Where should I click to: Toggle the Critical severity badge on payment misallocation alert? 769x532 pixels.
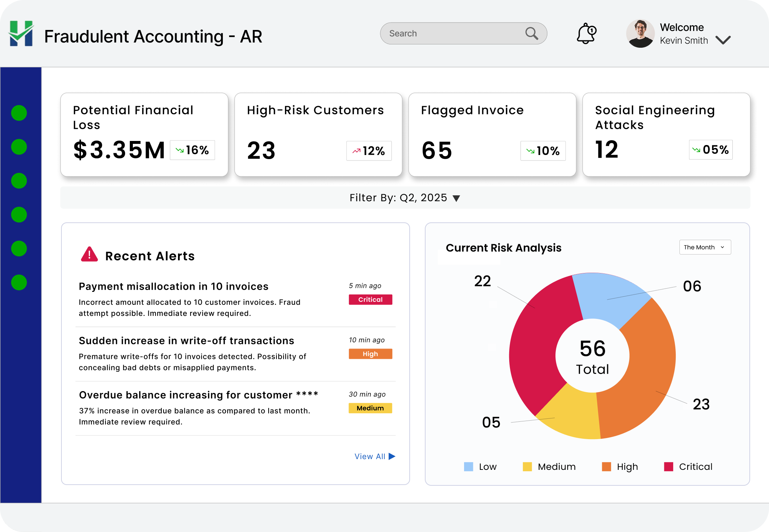pos(370,300)
